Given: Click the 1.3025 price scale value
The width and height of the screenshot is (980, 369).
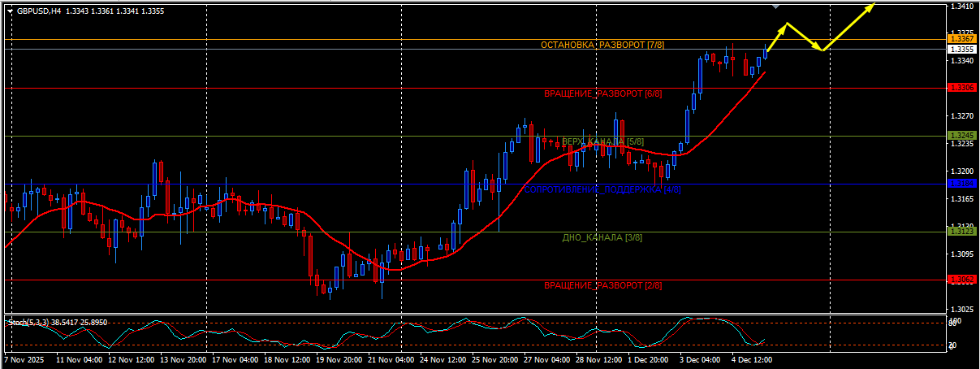Looking at the screenshot, I should tap(961, 309).
